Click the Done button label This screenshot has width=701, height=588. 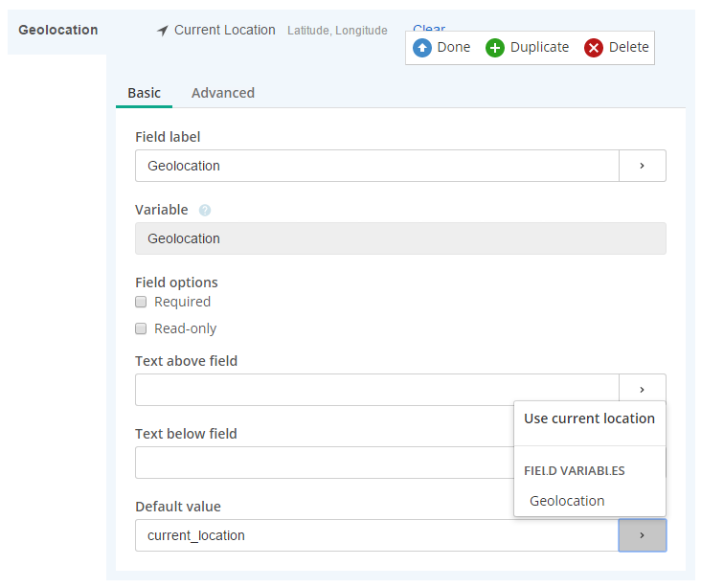pyautogui.click(x=454, y=47)
